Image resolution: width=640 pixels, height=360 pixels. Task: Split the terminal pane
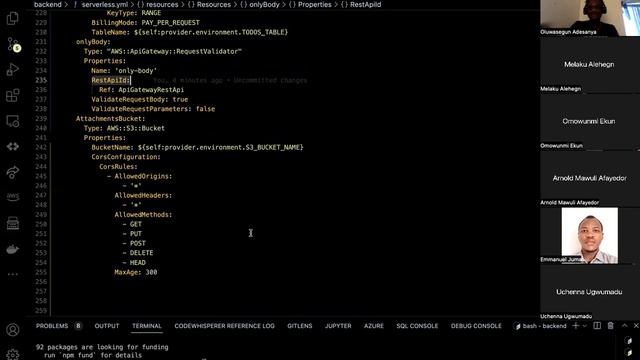tap(597, 326)
